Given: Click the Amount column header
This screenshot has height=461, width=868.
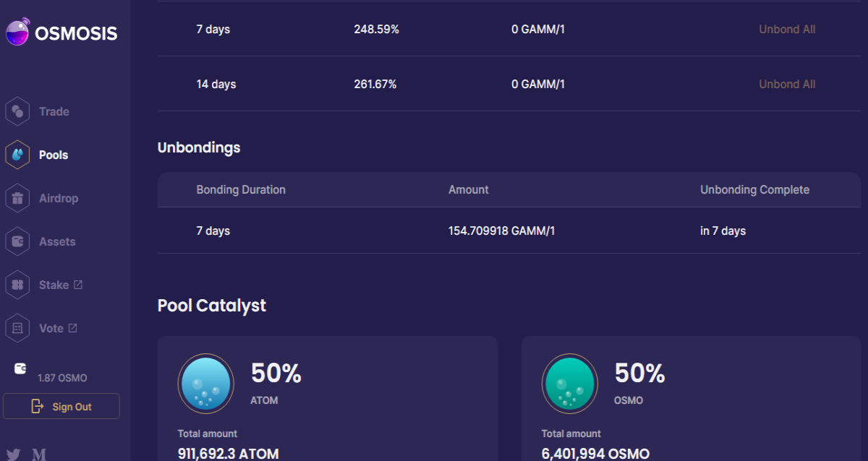Looking at the screenshot, I should tap(469, 189).
